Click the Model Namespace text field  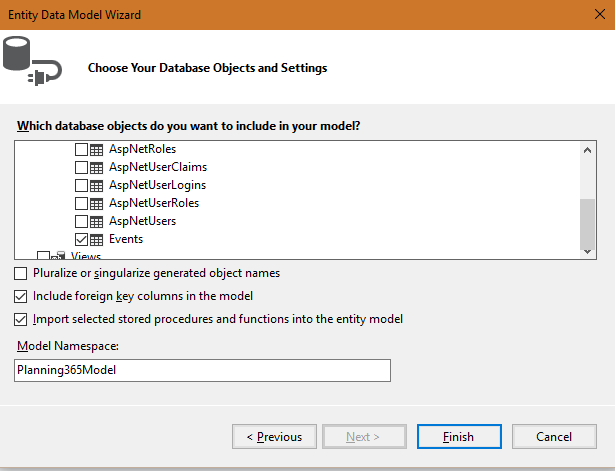202,370
